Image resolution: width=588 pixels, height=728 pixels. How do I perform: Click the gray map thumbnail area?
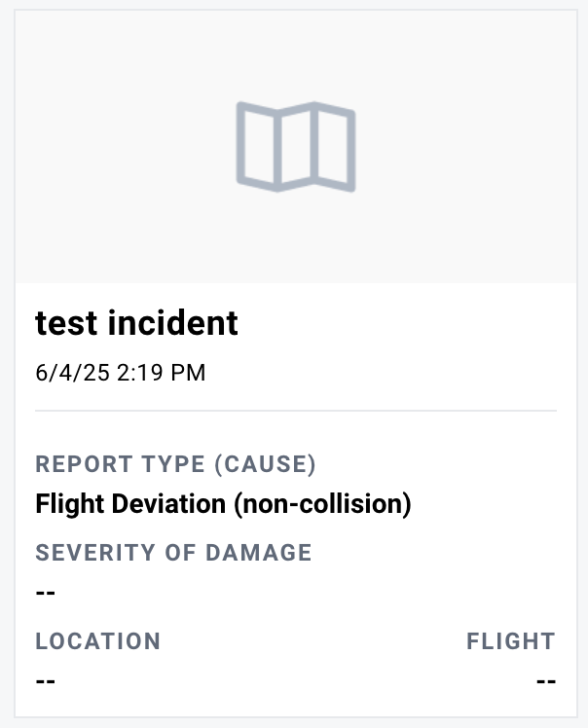click(x=296, y=147)
